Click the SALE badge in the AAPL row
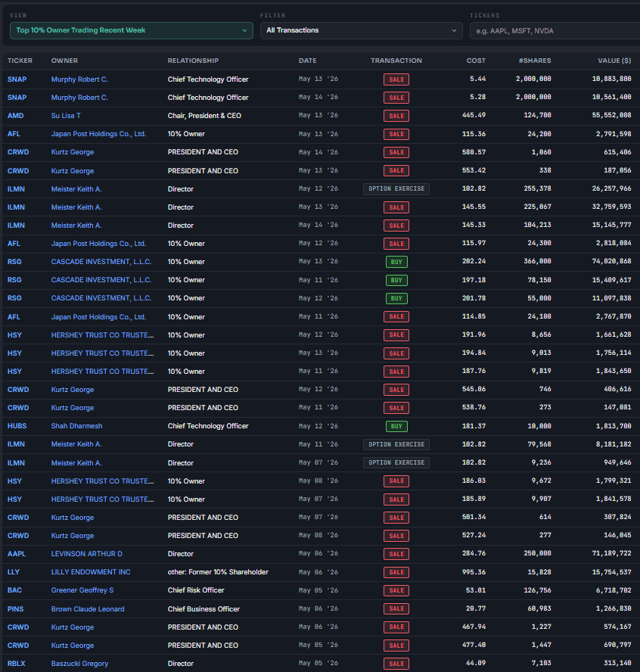640x672 pixels. click(396, 554)
